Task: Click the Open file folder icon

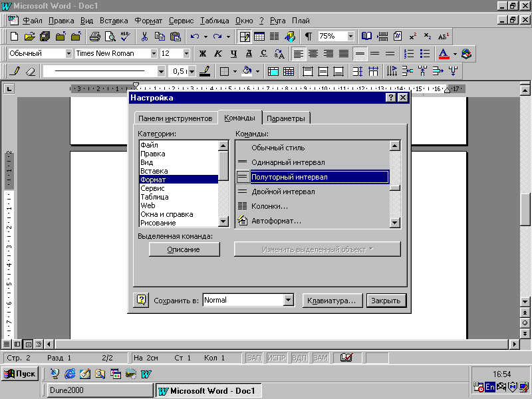Action: point(29,37)
